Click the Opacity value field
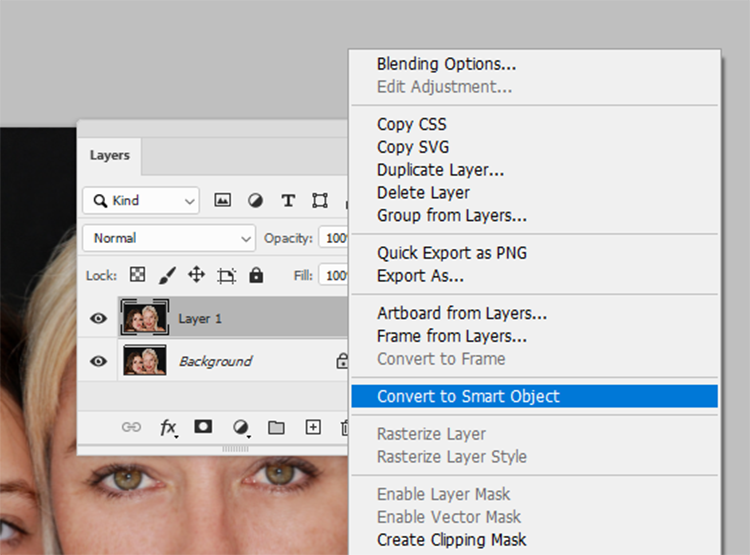This screenshot has height=555, width=750. pyautogui.click(x=333, y=238)
